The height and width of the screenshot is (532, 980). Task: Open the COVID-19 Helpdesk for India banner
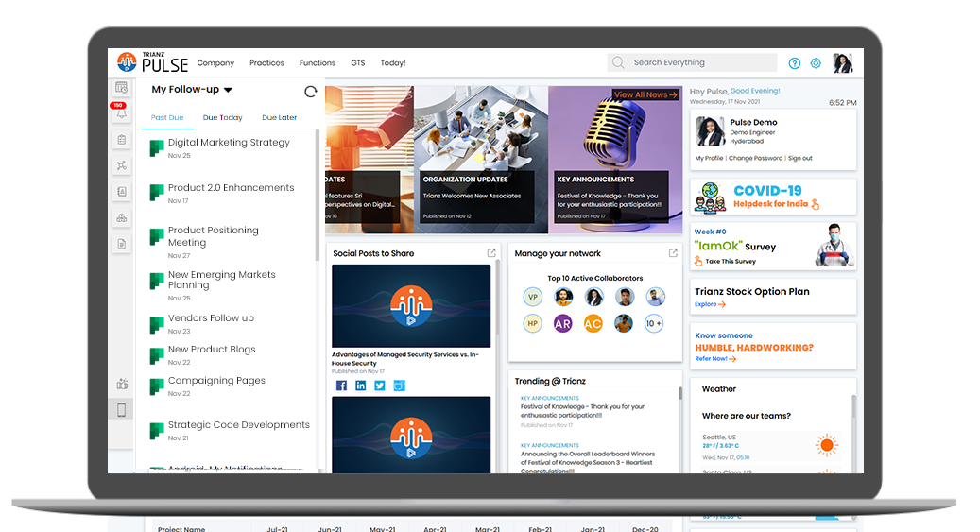point(773,197)
